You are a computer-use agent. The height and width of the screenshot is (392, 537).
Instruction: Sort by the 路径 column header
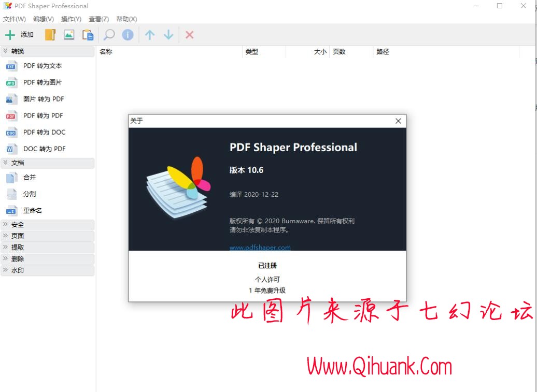coord(446,52)
